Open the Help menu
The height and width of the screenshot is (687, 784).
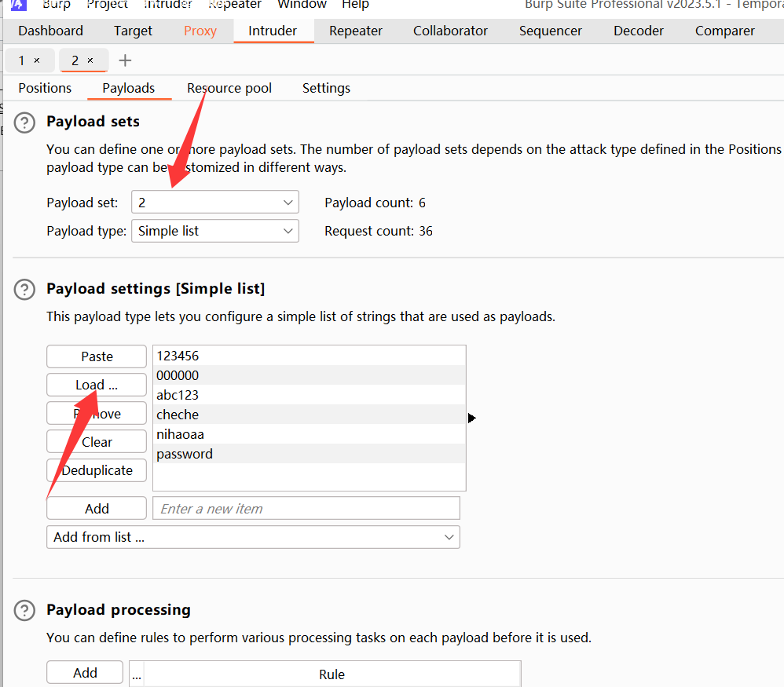point(356,5)
